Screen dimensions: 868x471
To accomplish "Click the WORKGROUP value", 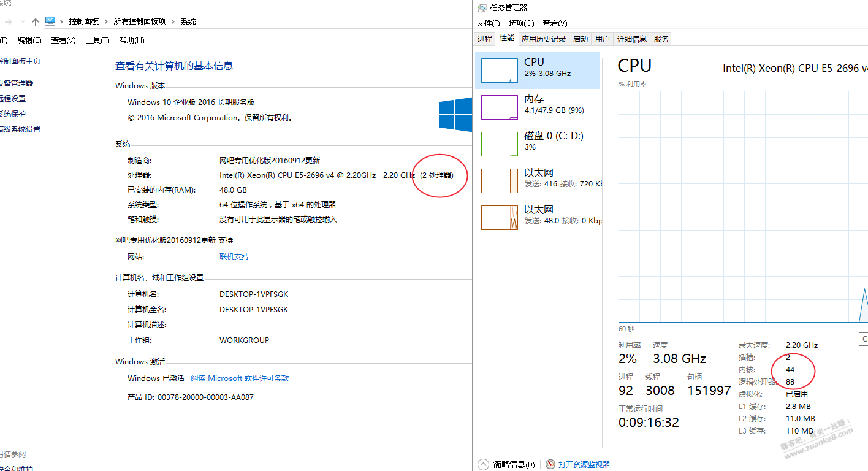I will coord(244,340).
